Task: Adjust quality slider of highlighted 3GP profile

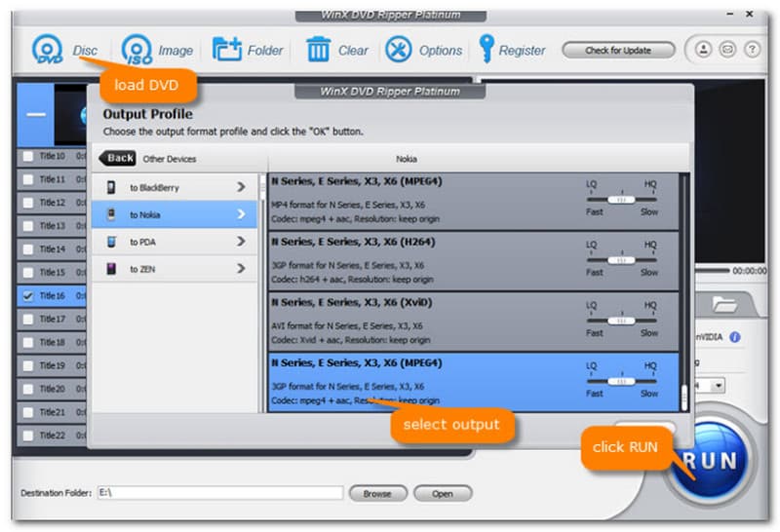Action: point(621,381)
